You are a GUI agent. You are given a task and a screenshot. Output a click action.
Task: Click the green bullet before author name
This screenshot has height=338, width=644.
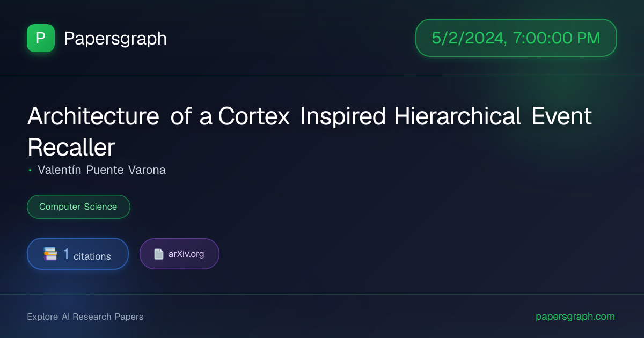[30, 170]
